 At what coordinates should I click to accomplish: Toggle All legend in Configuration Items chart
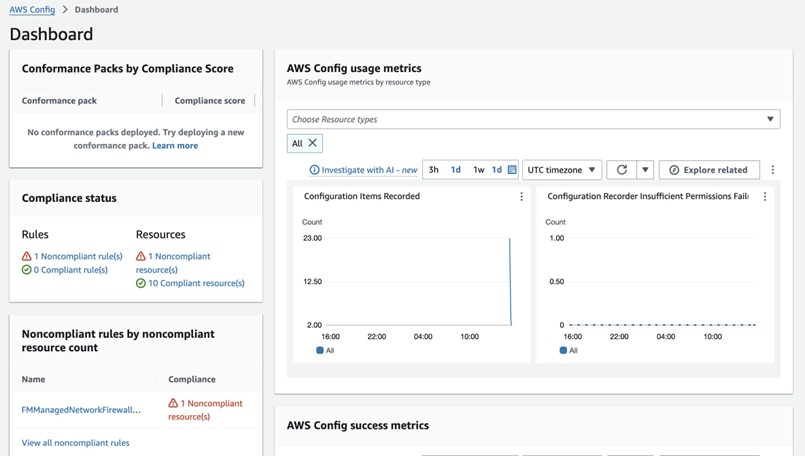pos(324,350)
